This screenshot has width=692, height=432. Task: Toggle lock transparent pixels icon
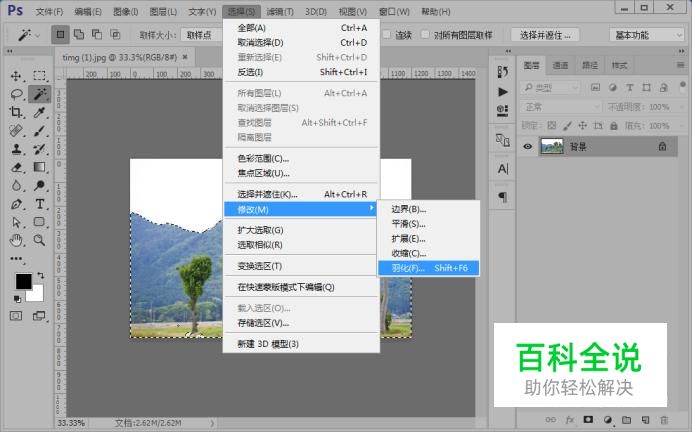tap(552, 126)
